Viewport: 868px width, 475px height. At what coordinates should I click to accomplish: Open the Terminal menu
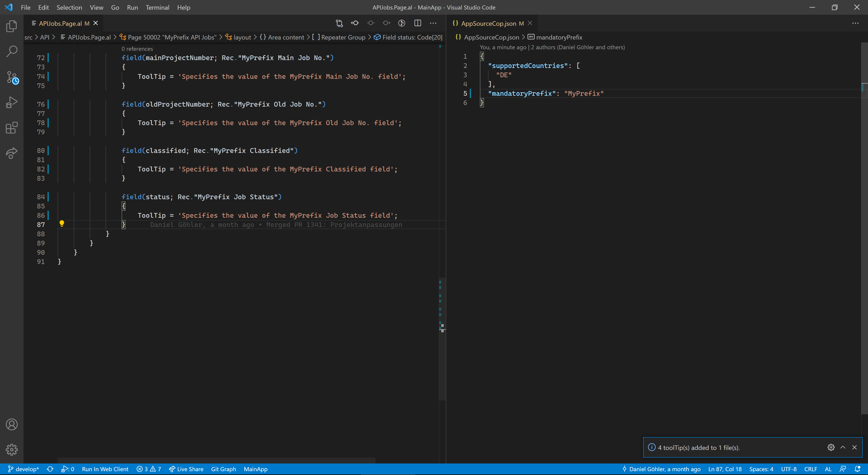157,7
